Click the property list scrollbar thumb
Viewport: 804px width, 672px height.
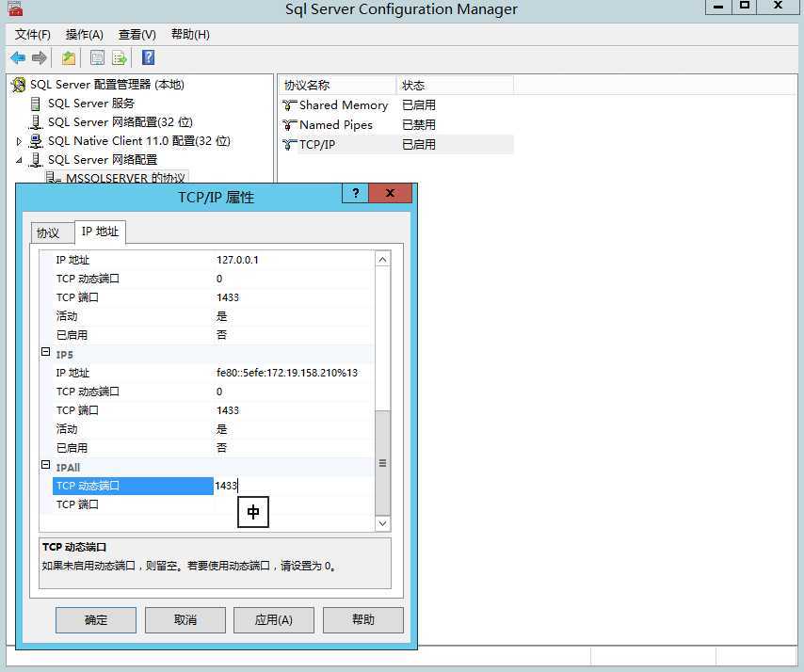coord(382,463)
